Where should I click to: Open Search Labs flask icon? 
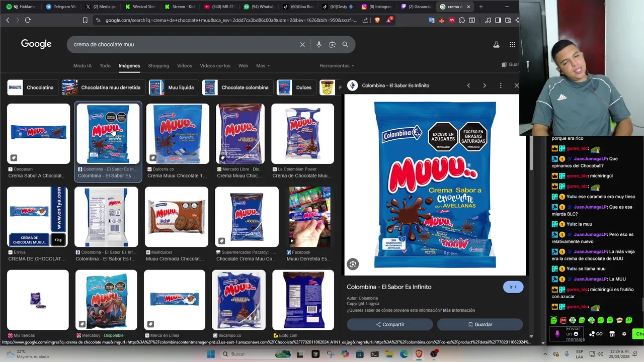[496, 44]
